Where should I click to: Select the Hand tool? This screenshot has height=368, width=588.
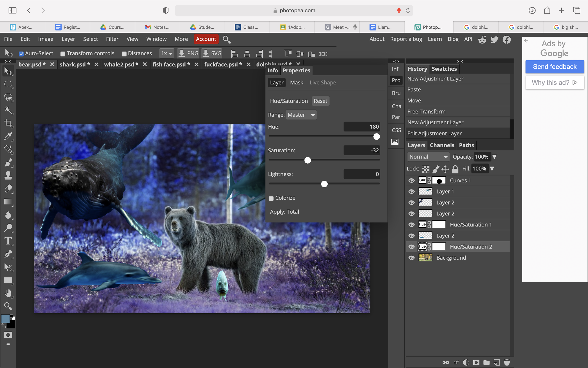pyautogui.click(x=8, y=293)
